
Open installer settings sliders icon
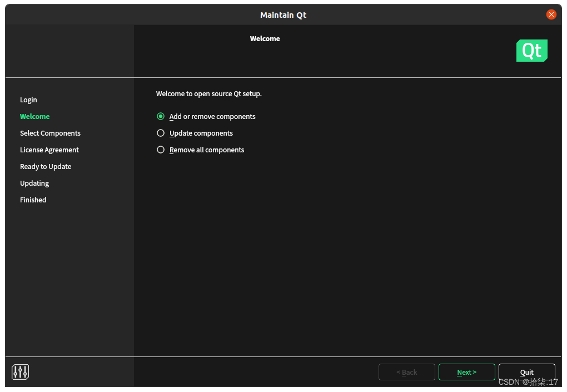point(20,372)
